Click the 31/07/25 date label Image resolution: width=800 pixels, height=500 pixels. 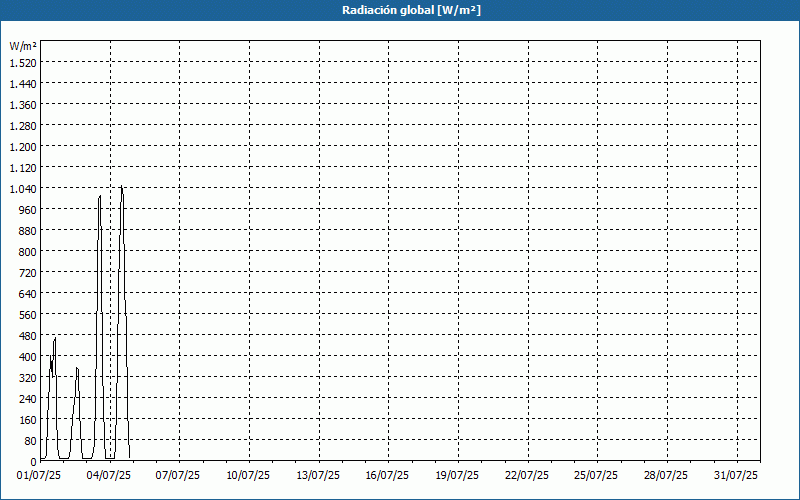click(x=736, y=476)
